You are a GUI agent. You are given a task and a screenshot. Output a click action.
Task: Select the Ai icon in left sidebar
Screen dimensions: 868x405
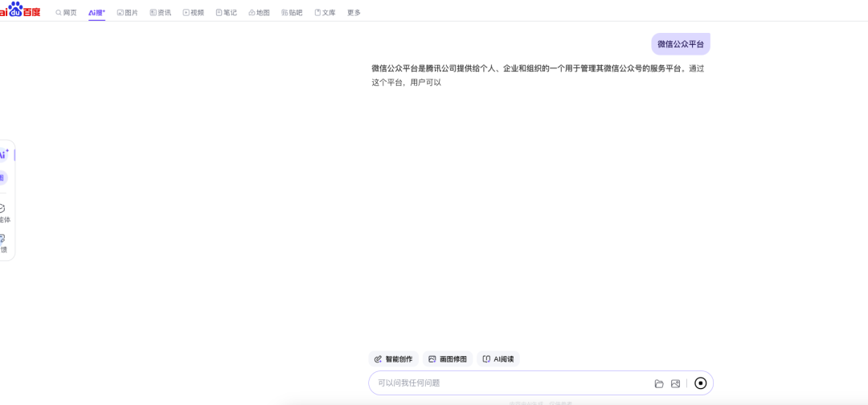(x=5, y=154)
